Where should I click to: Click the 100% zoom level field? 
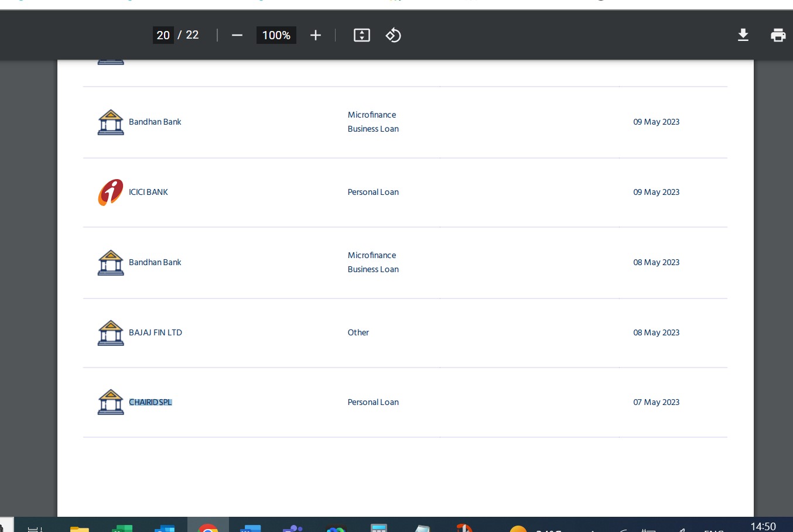[276, 35]
